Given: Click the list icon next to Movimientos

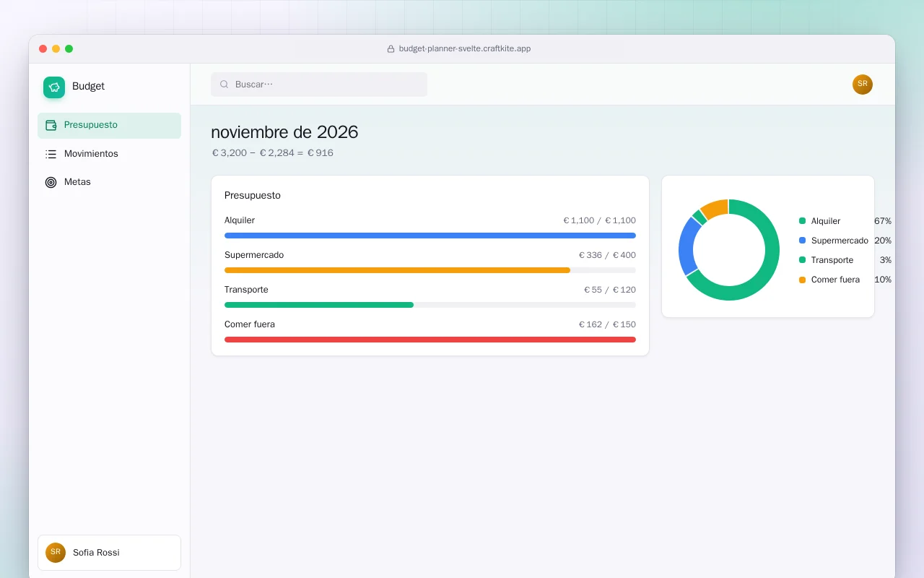Looking at the screenshot, I should (x=51, y=154).
